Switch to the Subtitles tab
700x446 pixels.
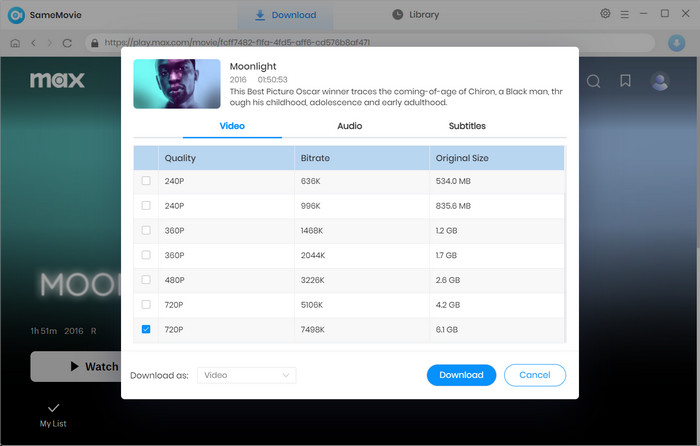(x=467, y=126)
